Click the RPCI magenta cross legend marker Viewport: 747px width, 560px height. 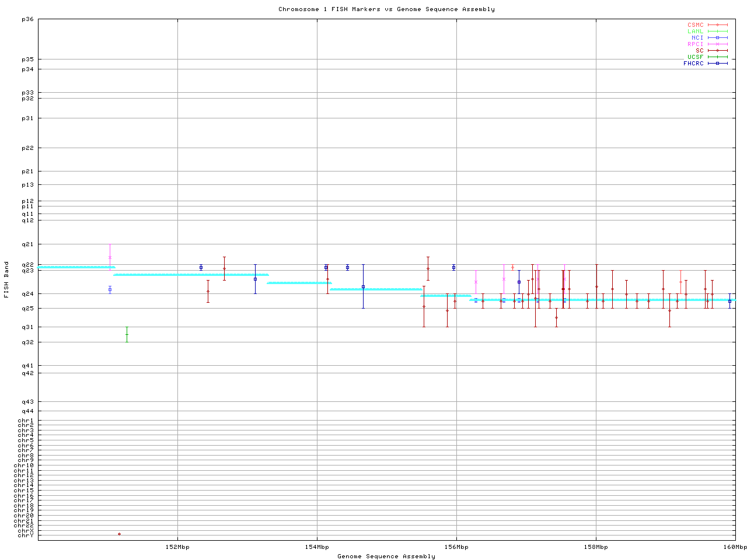point(717,44)
